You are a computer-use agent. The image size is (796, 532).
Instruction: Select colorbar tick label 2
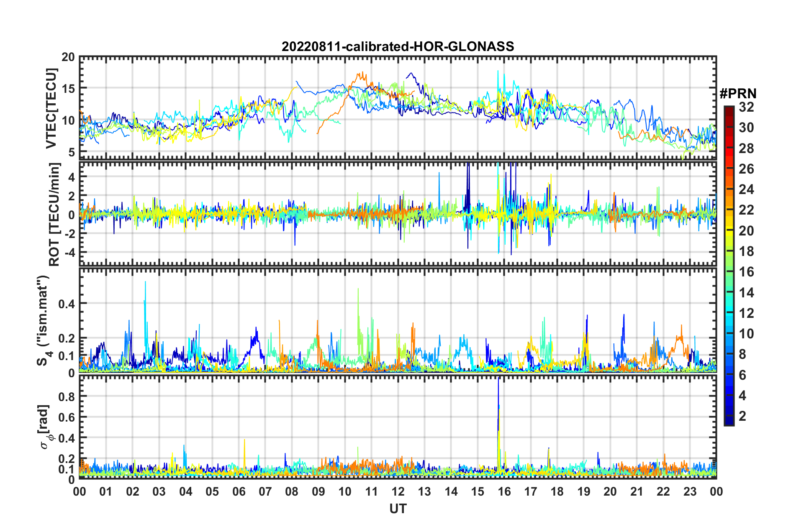742,416
